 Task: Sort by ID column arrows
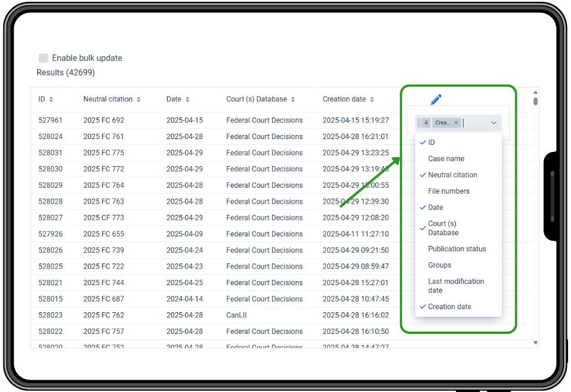pyautogui.click(x=51, y=100)
